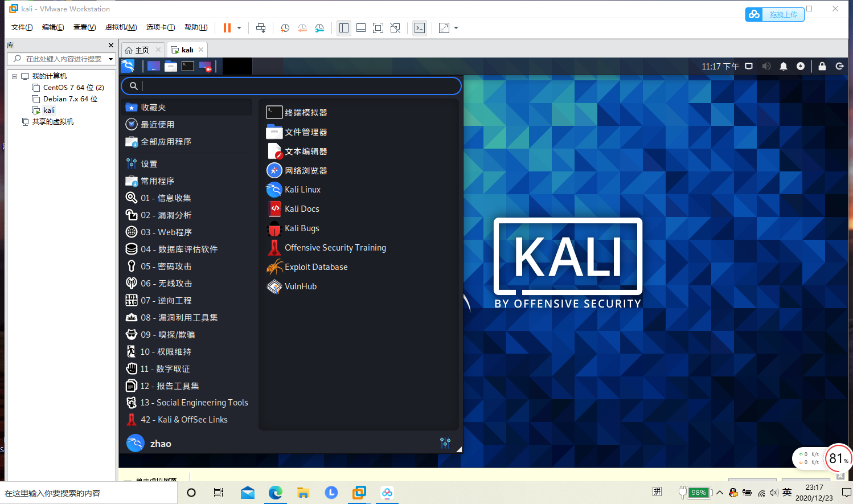Enter full screen mode icon
The width and height of the screenshot is (853, 504).
pos(378,28)
